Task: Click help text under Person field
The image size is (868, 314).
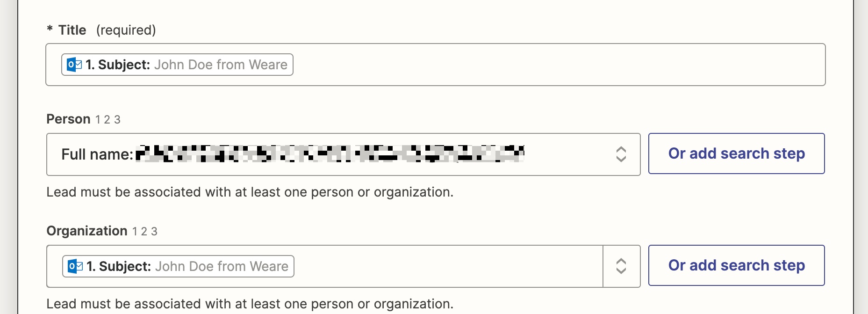Action: click(250, 192)
